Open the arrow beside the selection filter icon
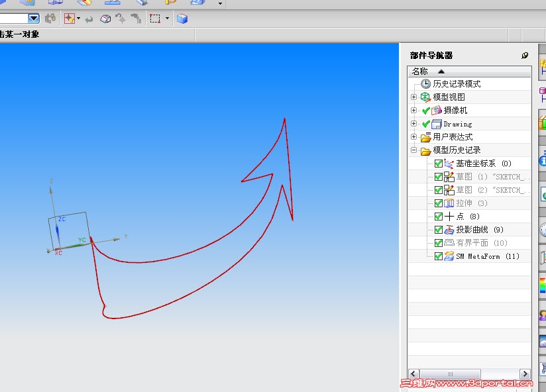The width and height of the screenshot is (546, 392). point(78,19)
